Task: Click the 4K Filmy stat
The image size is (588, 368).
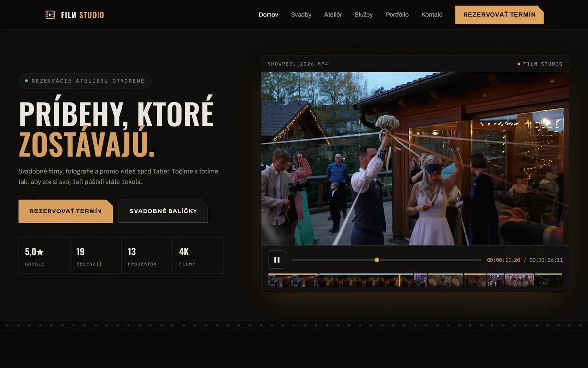Action: click(198, 256)
